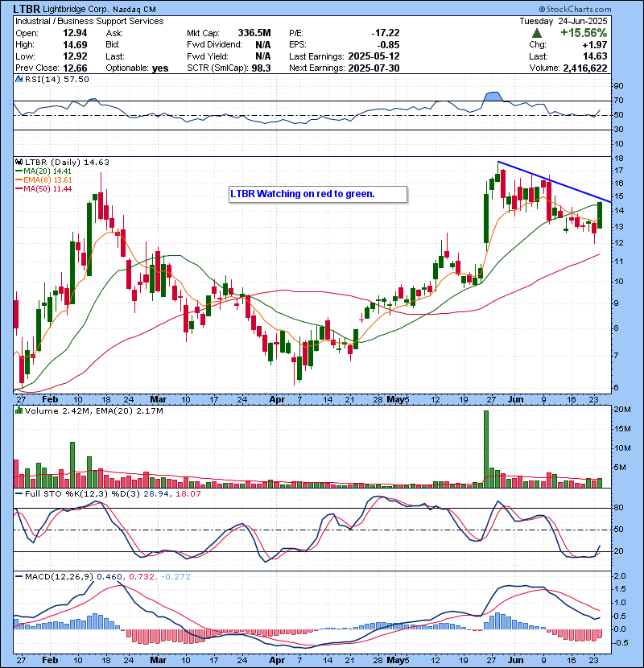
Task: Click the Last price value 14.63
Action: pos(596,56)
